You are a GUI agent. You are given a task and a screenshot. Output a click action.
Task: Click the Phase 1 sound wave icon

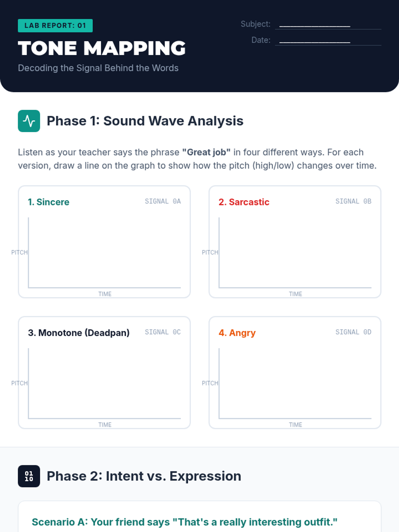[29, 121]
